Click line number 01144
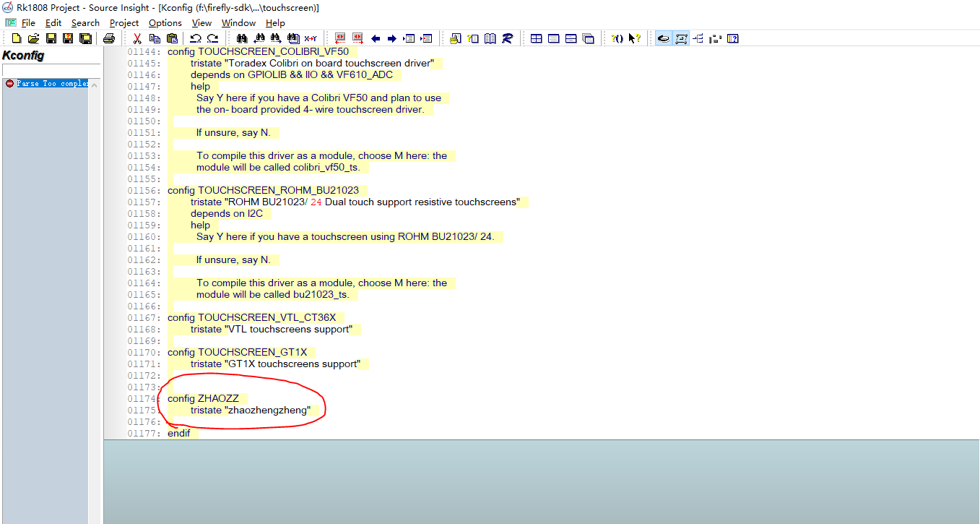The image size is (980, 524). coord(144,52)
